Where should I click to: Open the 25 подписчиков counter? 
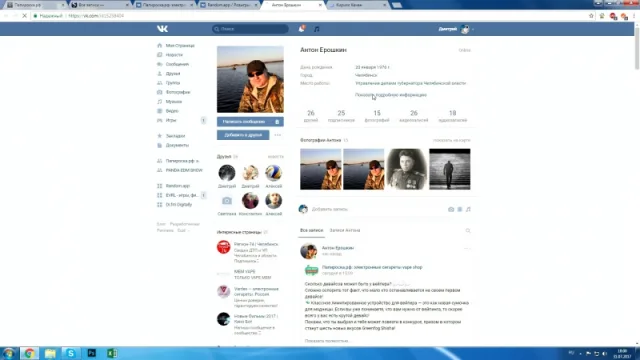[x=341, y=116]
